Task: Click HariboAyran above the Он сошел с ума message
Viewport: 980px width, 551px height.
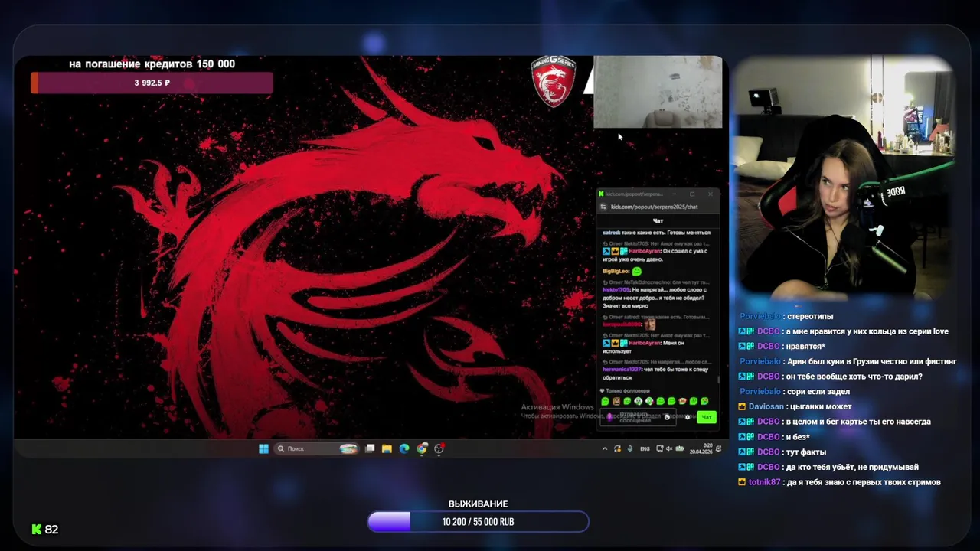Action: tap(645, 251)
